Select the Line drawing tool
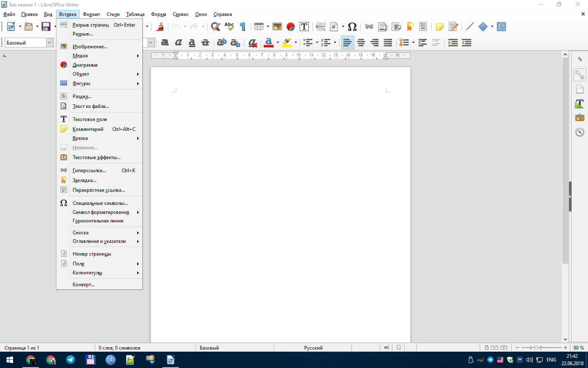 470,27
